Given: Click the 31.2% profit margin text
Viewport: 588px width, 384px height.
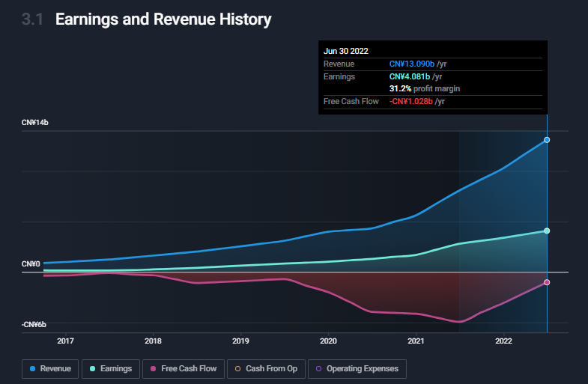Looking at the screenshot, I should click(425, 88).
